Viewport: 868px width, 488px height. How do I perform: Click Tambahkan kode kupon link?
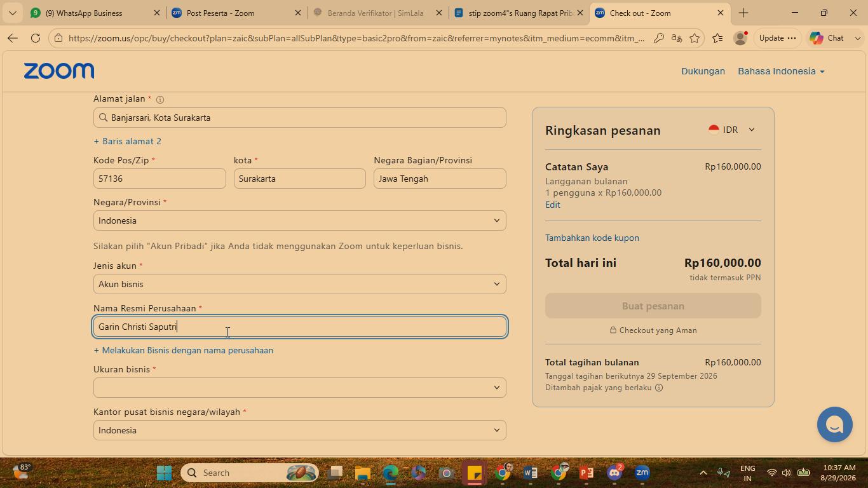click(592, 238)
